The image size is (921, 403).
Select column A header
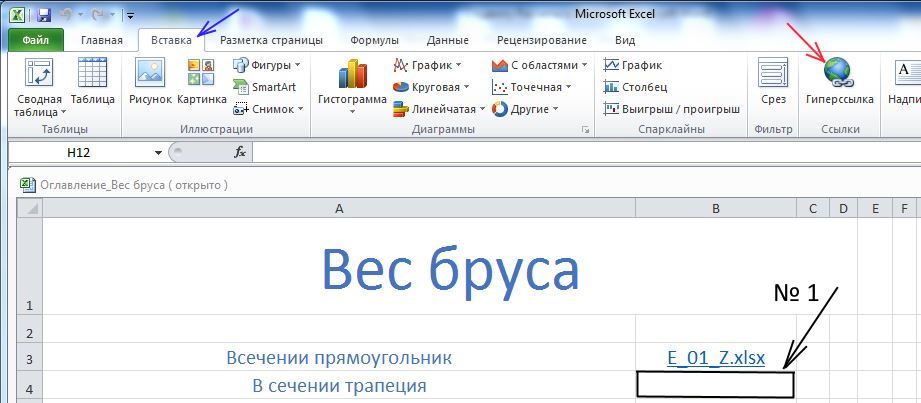click(x=339, y=208)
